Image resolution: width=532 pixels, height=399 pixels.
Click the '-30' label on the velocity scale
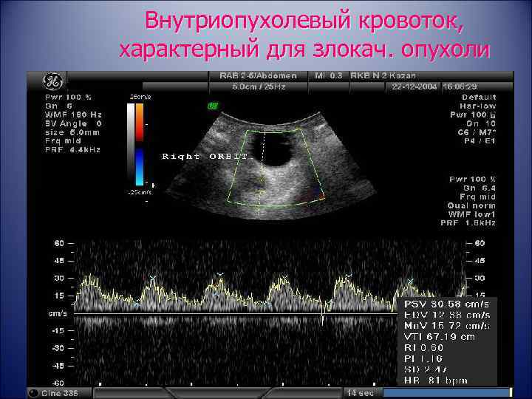pyautogui.click(x=58, y=348)
